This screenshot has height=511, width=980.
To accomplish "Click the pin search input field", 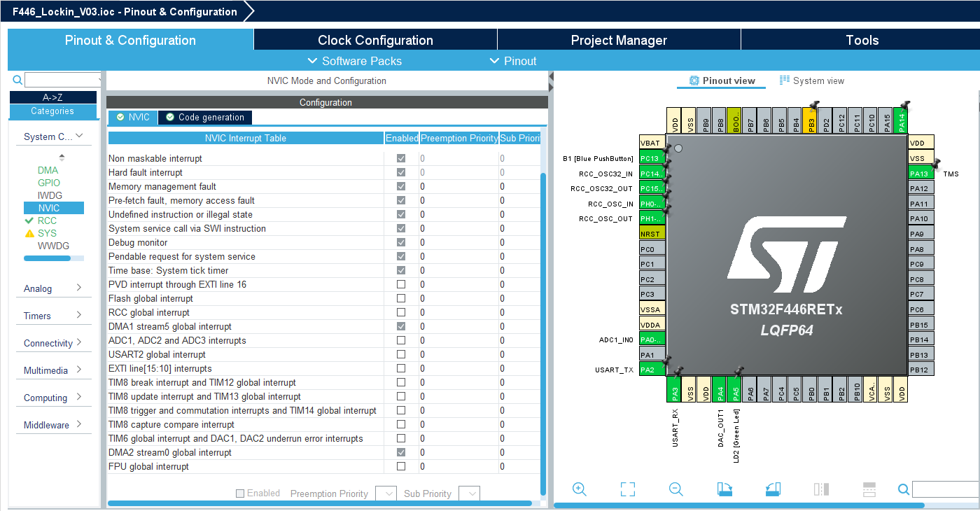I will click(x=945, y=489).
